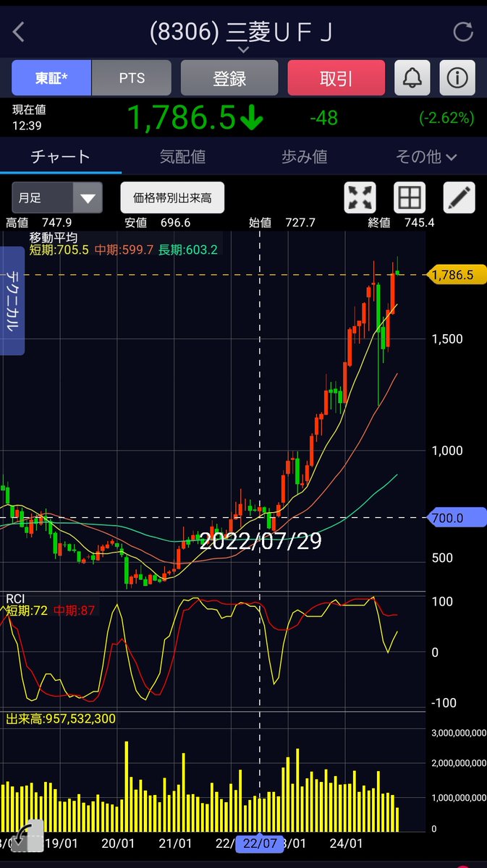Select the 22/07 date marker on axis
Image resolution: width=487 pixels, height=868 pixels.
(x=260, y=843)
